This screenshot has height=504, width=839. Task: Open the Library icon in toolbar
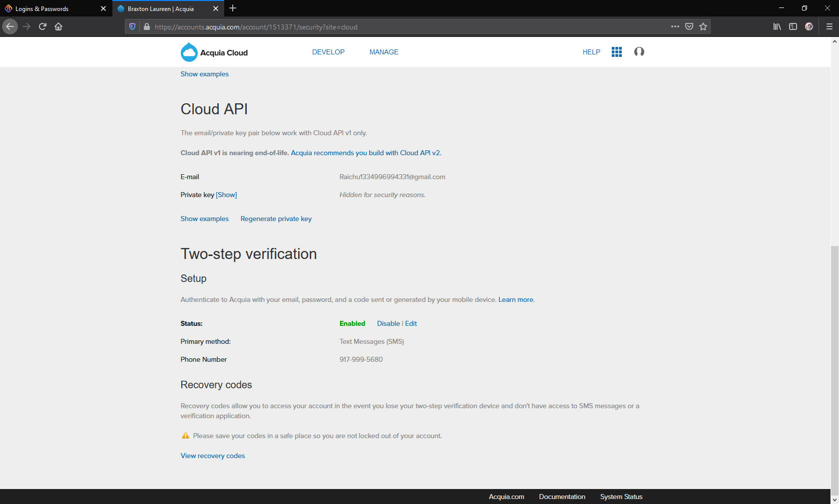click(x=777, y=26)
